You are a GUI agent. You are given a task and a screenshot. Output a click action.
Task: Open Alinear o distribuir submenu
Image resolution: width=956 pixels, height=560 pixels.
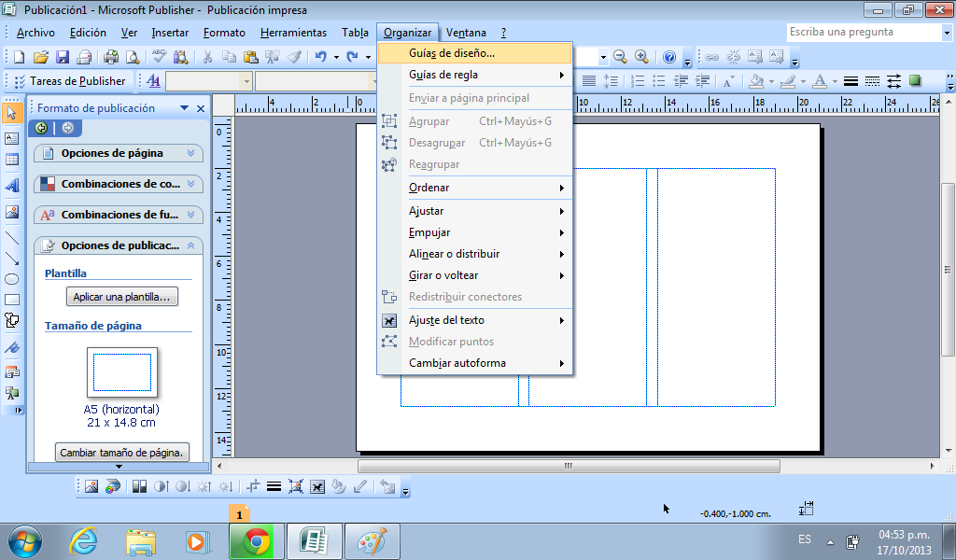(x=475, y=254)
